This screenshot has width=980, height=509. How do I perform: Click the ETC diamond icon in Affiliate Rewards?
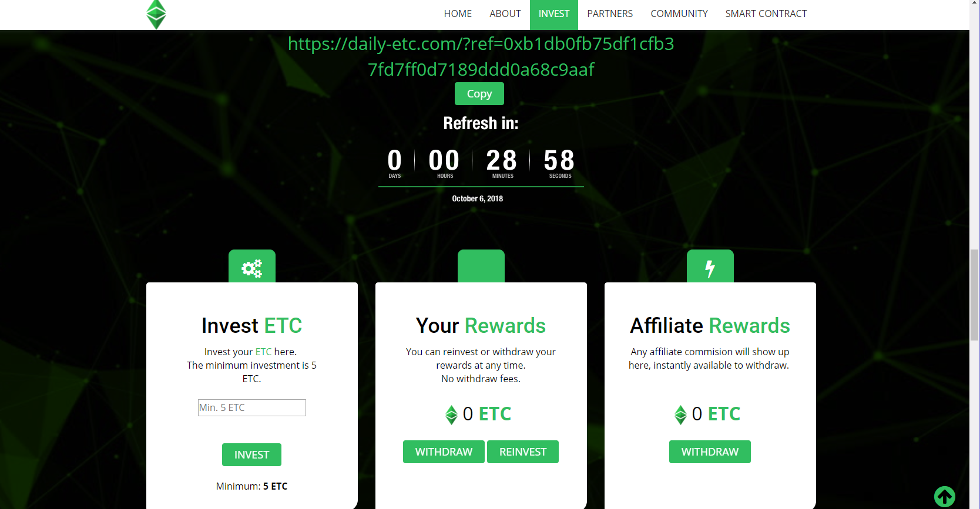click(680, 414)
